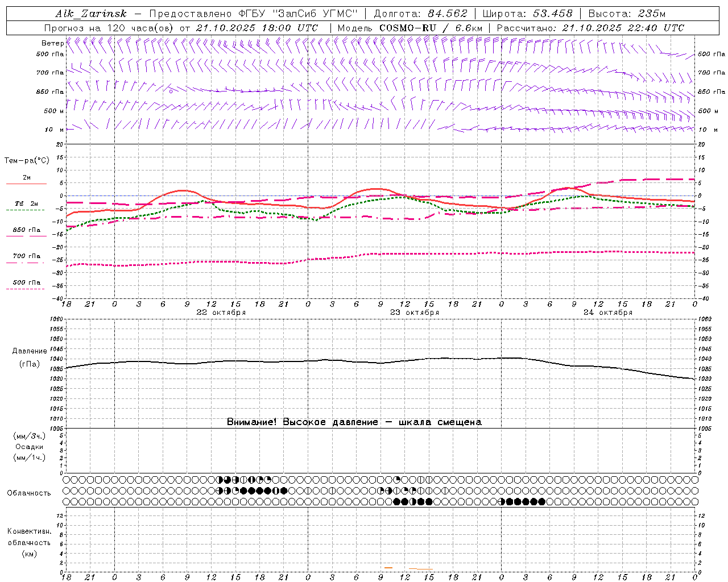Click the elevation text Высота: 235м
Screen dimensions: 728x582
(x=627, y=14)
